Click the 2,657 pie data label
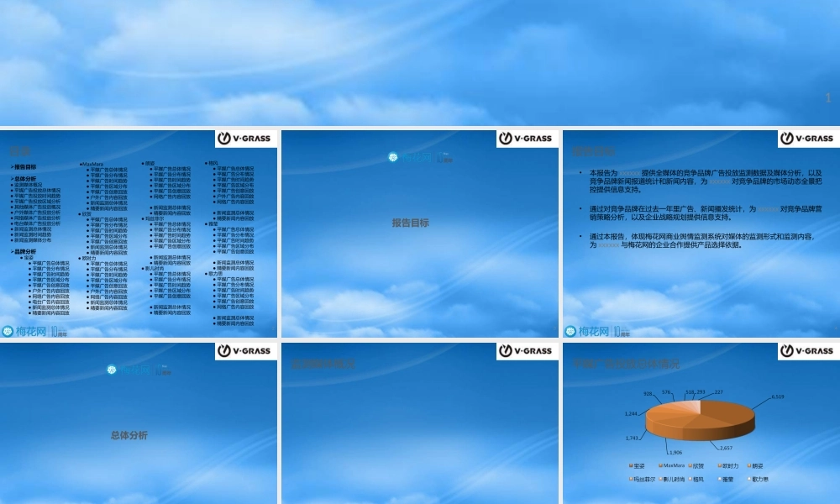The height and width of the screenshot is (504, 840). coord(726,448)
